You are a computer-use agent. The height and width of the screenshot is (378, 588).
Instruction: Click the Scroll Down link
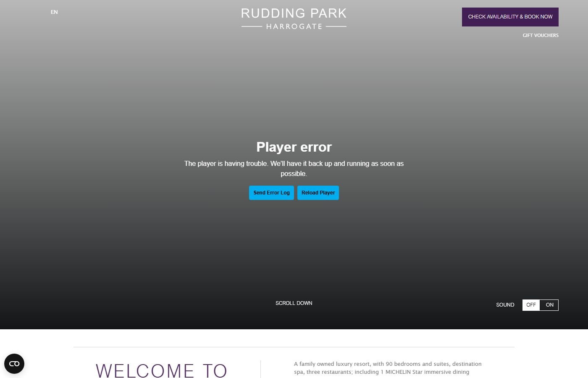[294, 303]
